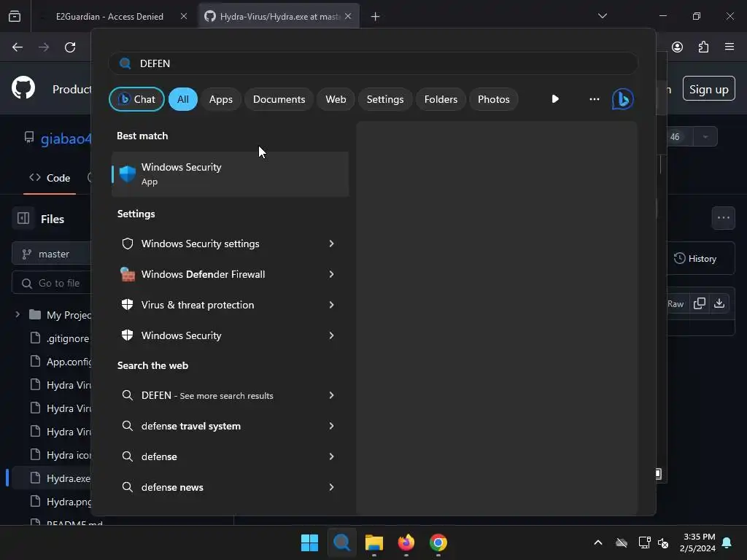Image resolution: width=747 pixels, height=560 pixels.
Task: Select the Web filter
Action: pos(336,99)
